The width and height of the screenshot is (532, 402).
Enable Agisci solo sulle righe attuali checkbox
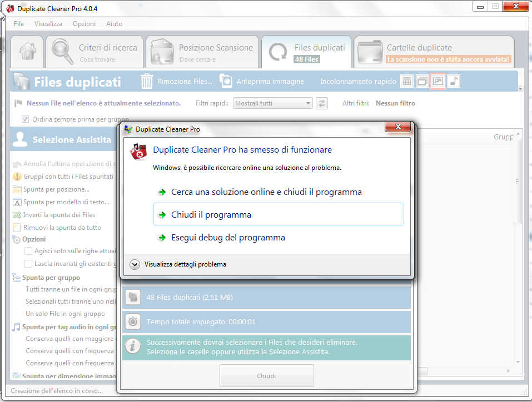pyautogui.click(x=28, y=251)
